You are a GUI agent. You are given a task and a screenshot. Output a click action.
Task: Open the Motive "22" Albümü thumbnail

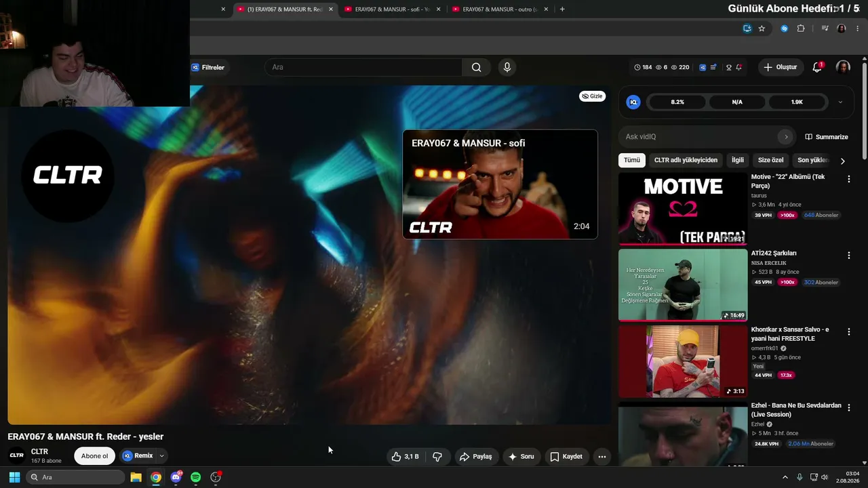coord(683,209)
